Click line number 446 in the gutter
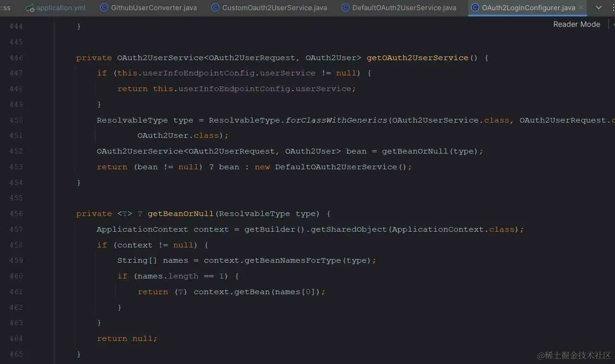 (x=16, y=58)
